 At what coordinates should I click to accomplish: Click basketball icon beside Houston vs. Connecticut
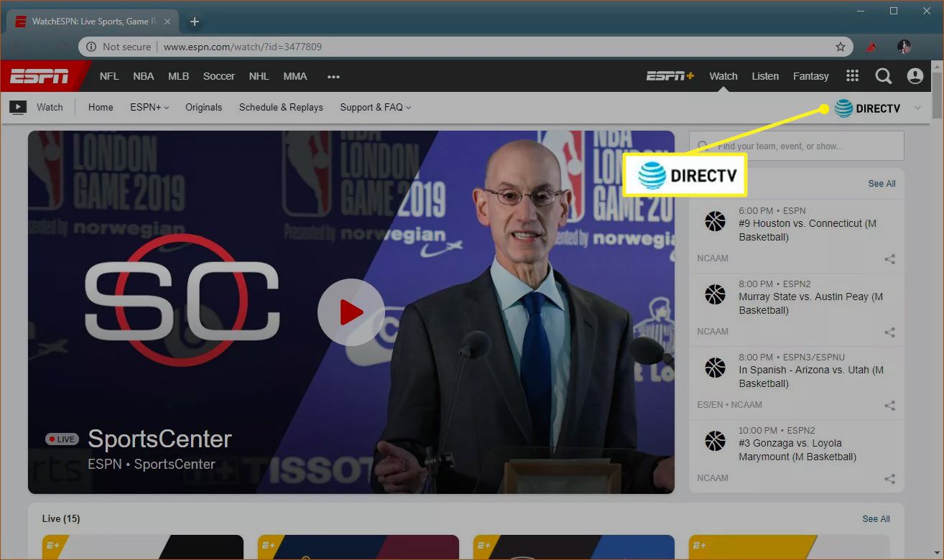(x=715, y=221)
